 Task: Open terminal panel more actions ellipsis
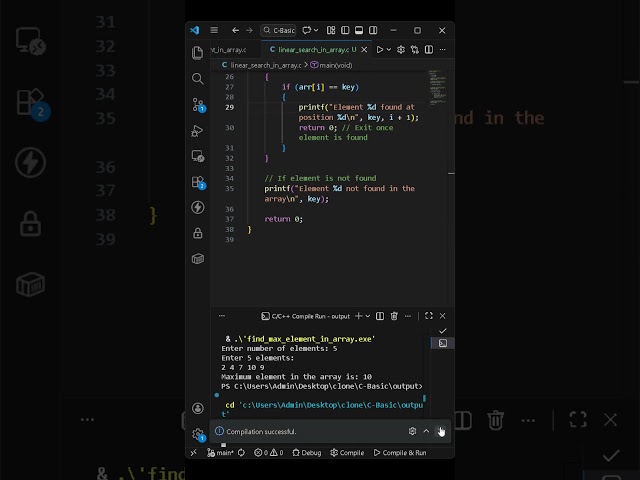point(408,316)
